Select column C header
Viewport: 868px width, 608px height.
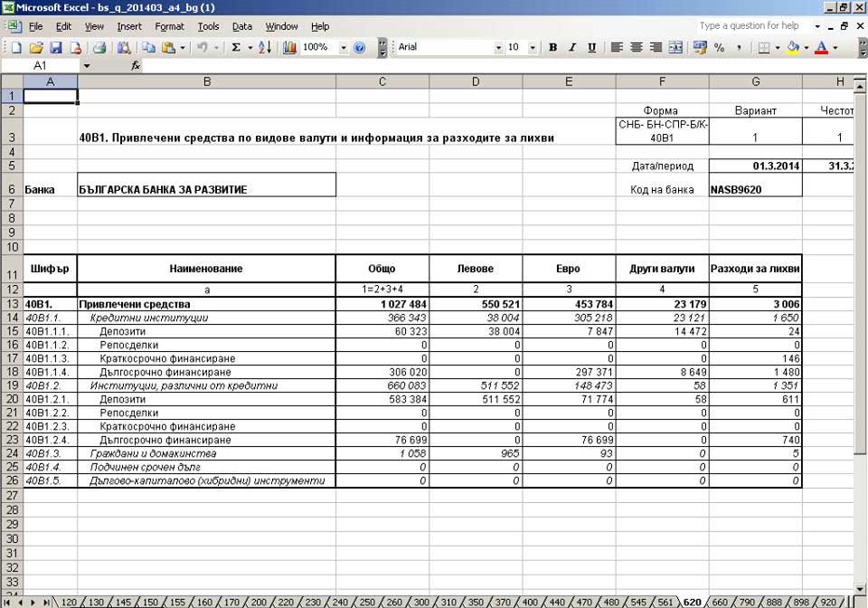(x=382, y=81)
